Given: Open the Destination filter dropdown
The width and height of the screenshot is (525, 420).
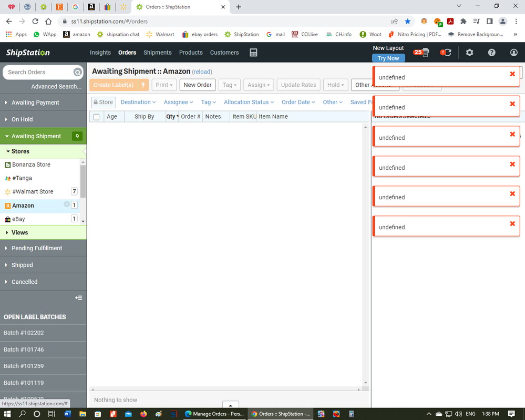Looking at the screenshot, I should (138, 103).
